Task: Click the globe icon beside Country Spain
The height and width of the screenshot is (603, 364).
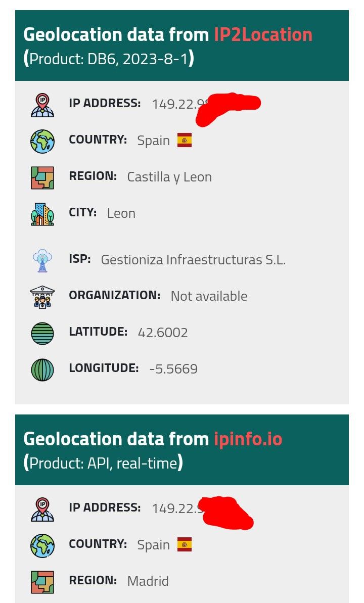Action: [x=42, y=141]
